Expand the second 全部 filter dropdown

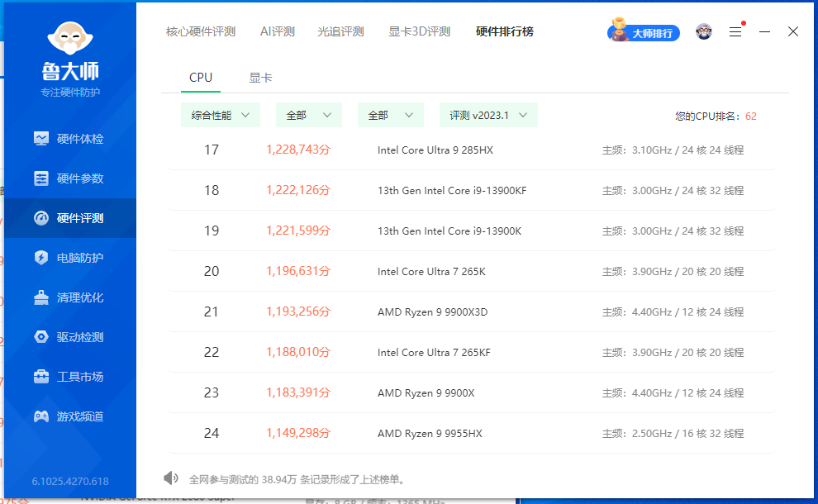pos(391,116)
